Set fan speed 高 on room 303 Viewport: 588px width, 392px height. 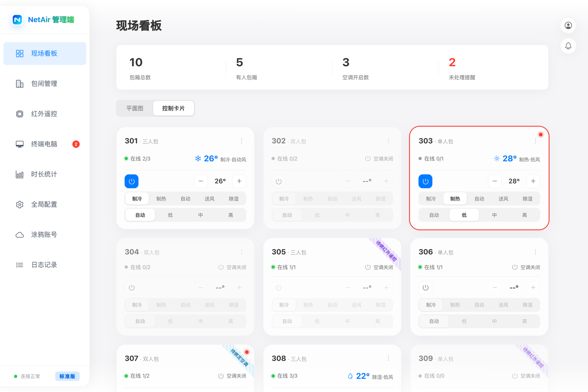pos(525,215)
